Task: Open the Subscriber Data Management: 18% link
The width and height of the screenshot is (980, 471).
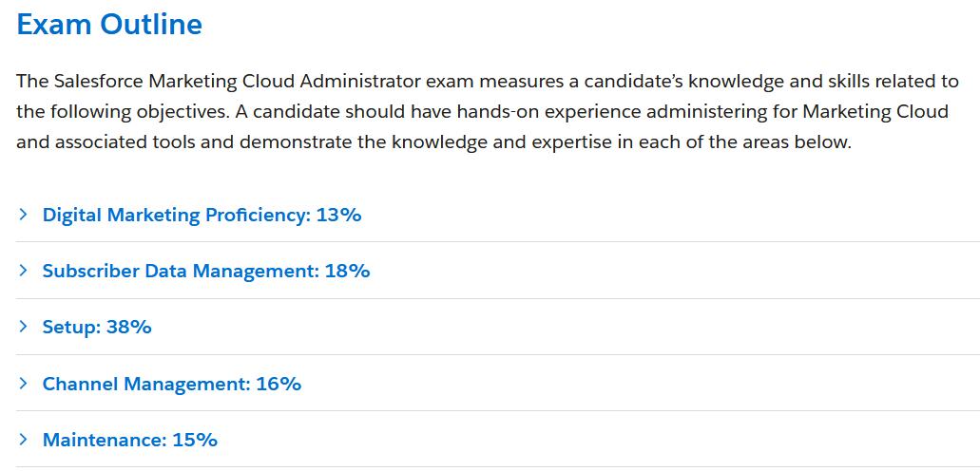Action: click(206, 271)
